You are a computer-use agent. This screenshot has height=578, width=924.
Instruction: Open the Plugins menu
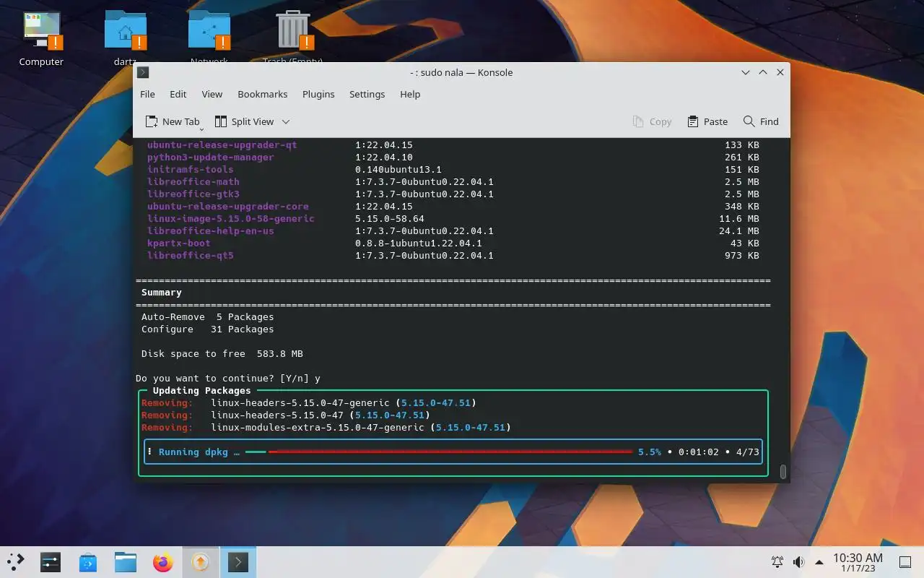pos(318,94)
